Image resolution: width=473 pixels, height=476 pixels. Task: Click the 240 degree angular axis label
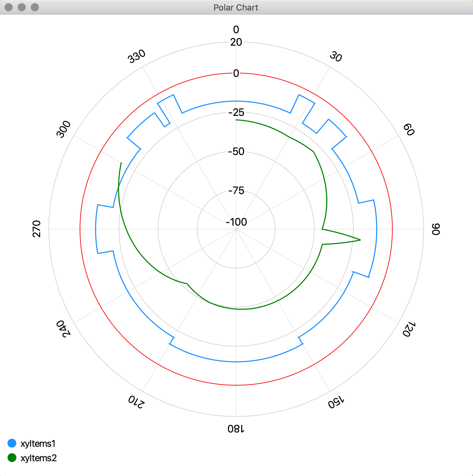coord(63,329)
